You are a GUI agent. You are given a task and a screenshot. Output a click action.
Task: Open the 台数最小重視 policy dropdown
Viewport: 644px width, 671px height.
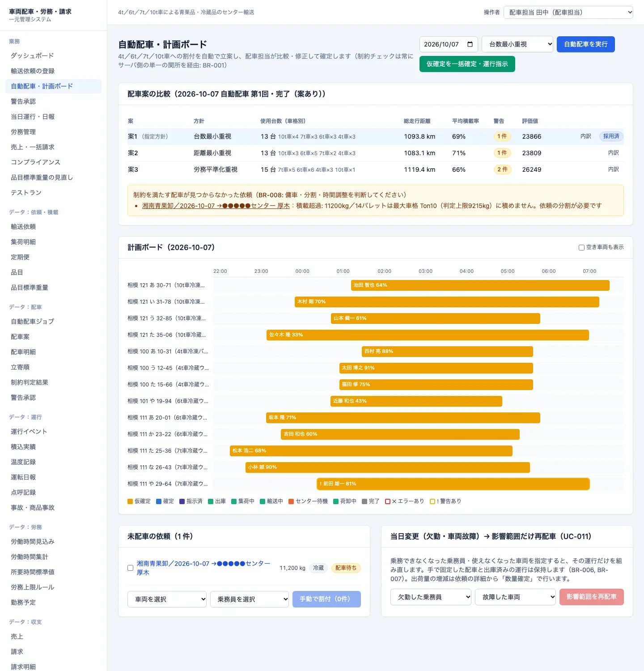[x=517, y=44]
